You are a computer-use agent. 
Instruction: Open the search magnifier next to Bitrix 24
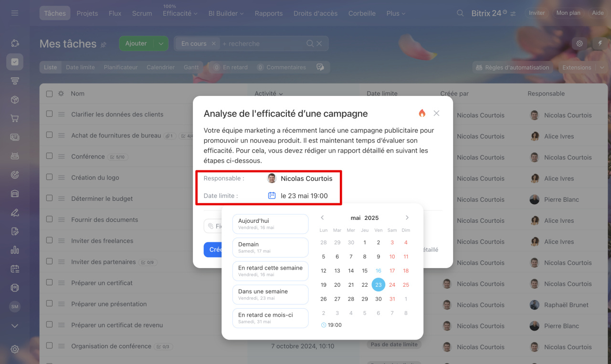pos(460,13)
